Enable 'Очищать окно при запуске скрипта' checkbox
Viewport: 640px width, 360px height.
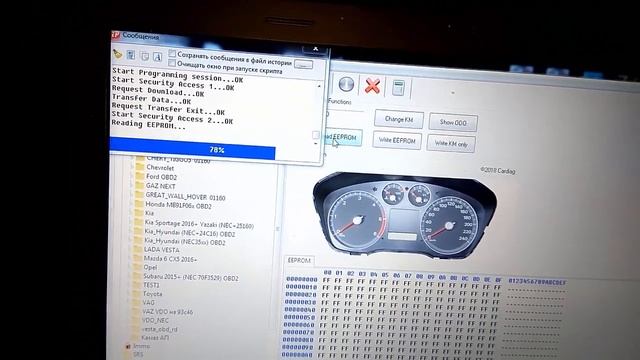(x=172, y=63)
